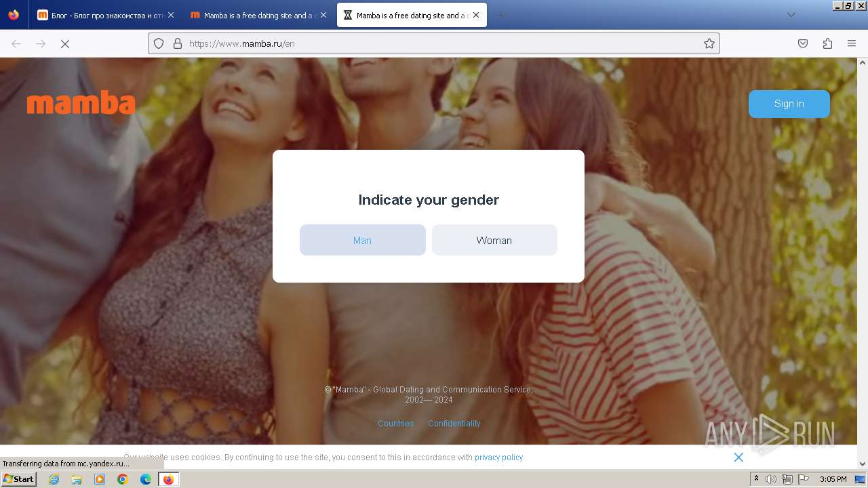Image resolution: width=868 pixels, height=488 pixels.
Task: Expand the list all tabs dropdown
Action: tap(791, 15)
